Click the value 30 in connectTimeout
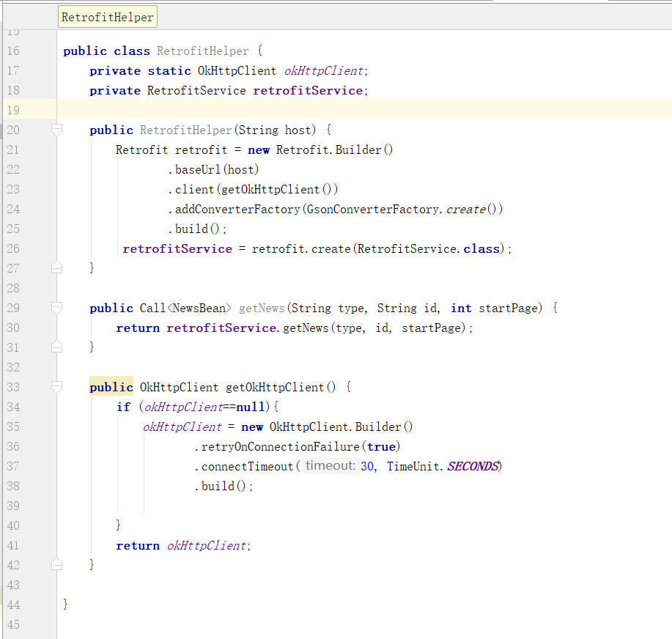 pos(367,466)
